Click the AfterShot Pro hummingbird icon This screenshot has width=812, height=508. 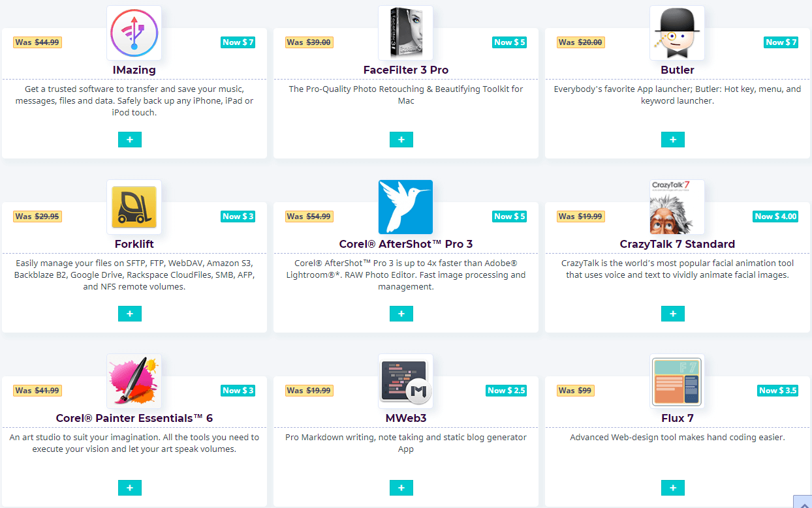[405, 207]
